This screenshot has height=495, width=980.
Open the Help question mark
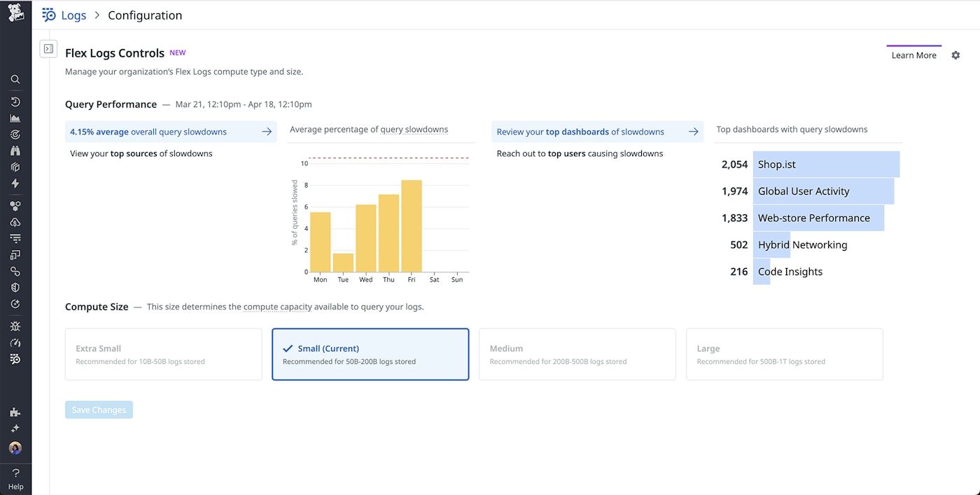(x=15, y=473)
